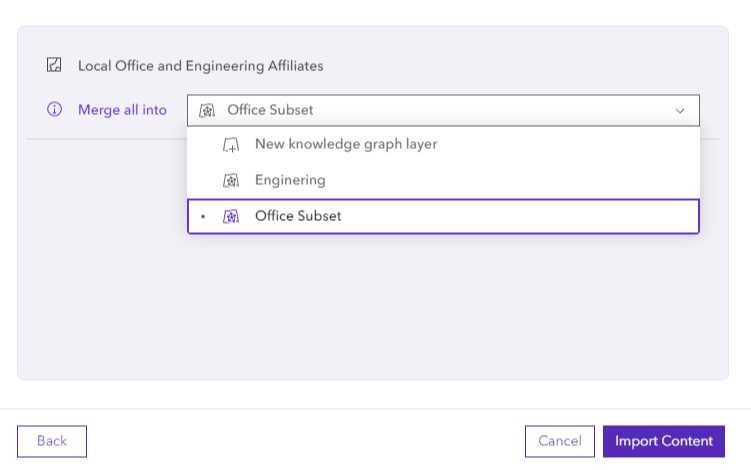The height and width of the screenshot is (470, 751).
Task: Click the Enginering layer icon in the list
Action: 231,181
